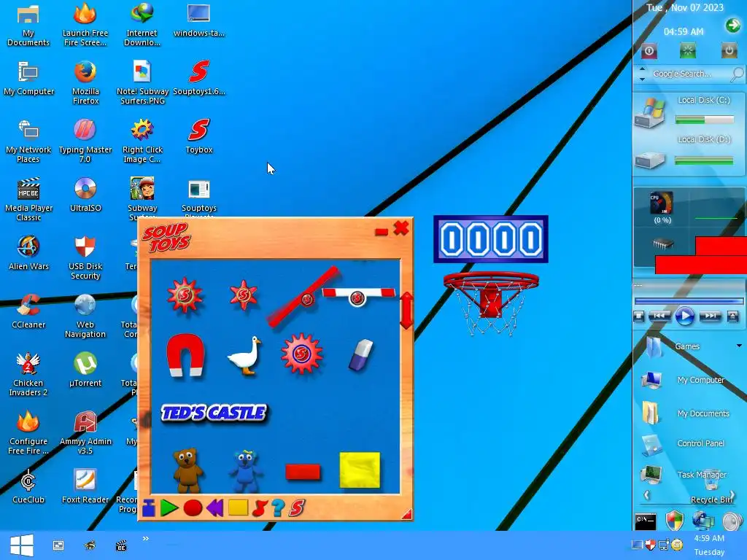747x560 pixels.
Task: Click the red shutdown button in sidebar
Action: (x=649, y=51)
